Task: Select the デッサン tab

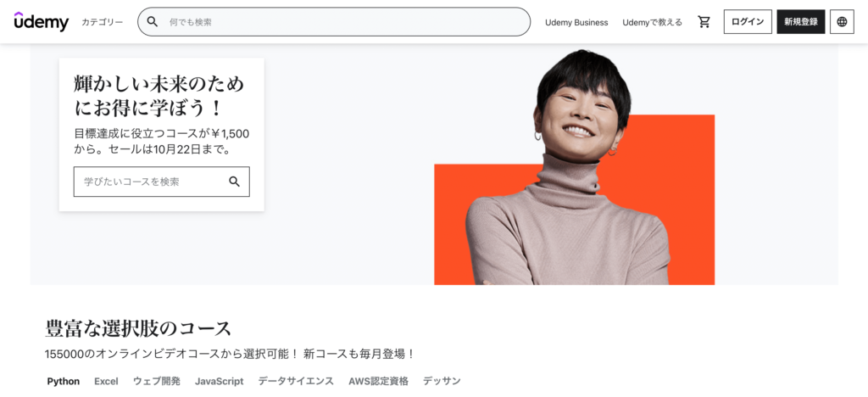Action: pos(442,381)
